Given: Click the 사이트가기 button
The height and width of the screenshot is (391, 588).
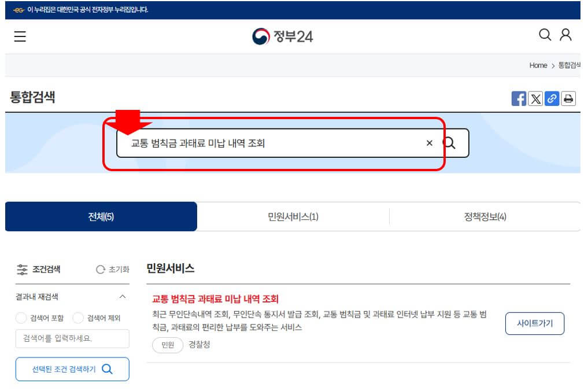Looking at the screenshot, I should (535, 324).
